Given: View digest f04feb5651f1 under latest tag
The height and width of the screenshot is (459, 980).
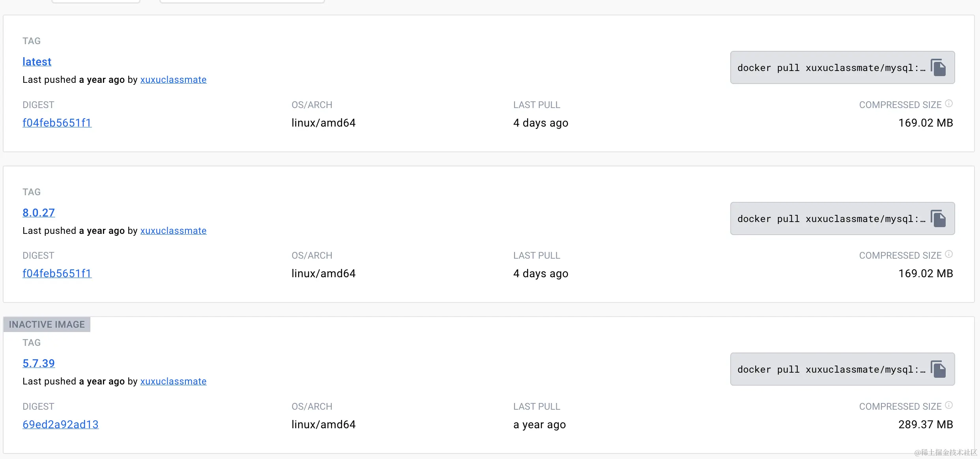Looking at the screenshot, I should 57,123.
